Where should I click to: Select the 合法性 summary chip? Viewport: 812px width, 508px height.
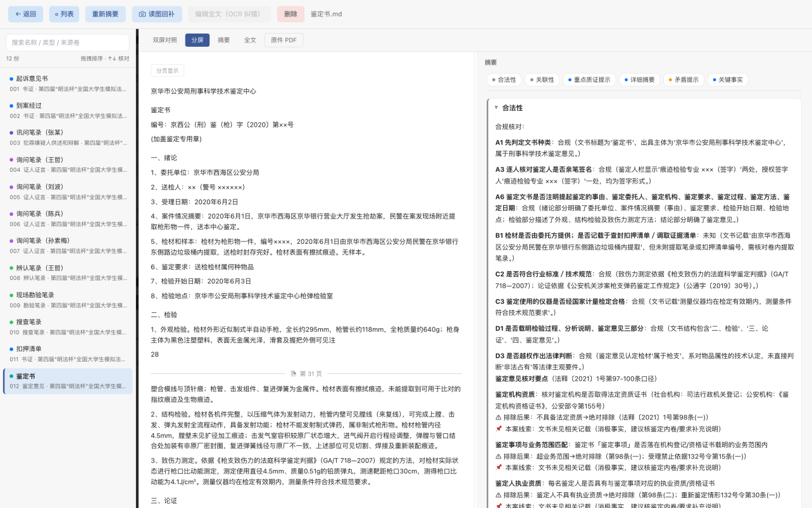point(504,80)
